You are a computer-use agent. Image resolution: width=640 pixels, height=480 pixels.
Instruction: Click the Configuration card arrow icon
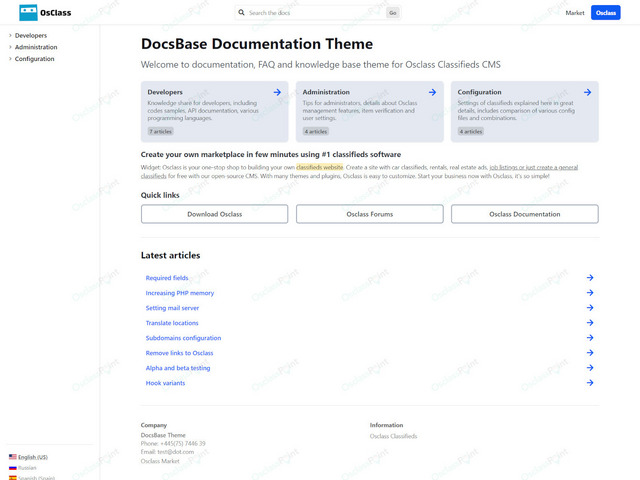(587, 92)
